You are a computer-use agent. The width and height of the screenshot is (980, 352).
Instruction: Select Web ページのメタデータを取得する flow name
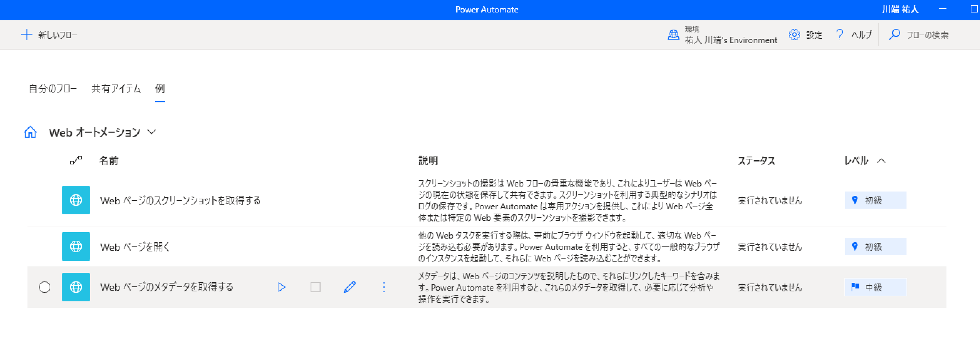coord(167,287)
